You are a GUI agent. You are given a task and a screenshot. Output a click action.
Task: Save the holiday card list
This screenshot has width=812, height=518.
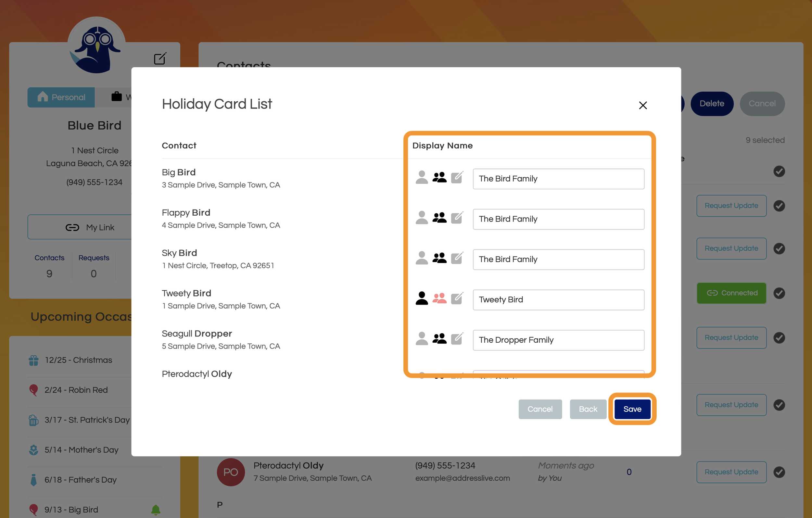(x=632, y=409)
